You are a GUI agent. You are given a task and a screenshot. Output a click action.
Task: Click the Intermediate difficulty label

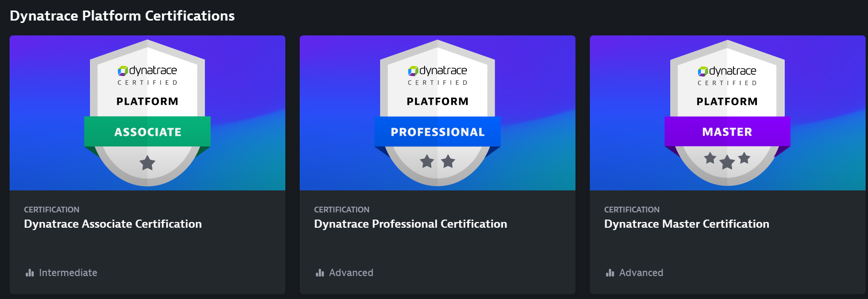[x=68, y=273]
